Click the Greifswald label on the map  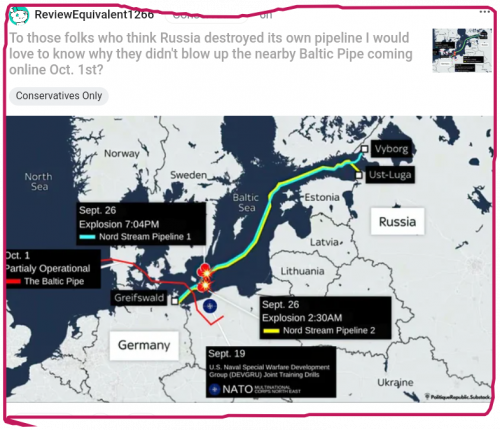pos(139,298)
